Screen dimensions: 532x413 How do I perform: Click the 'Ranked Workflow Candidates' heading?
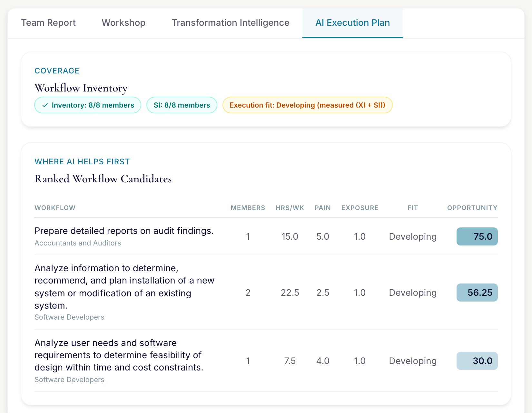click(x=103, y=179)
